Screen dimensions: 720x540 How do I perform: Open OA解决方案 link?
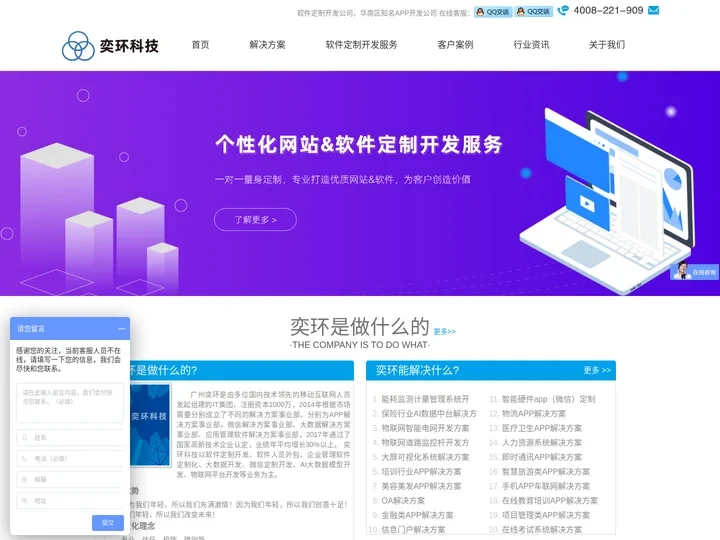pos(403,501)
